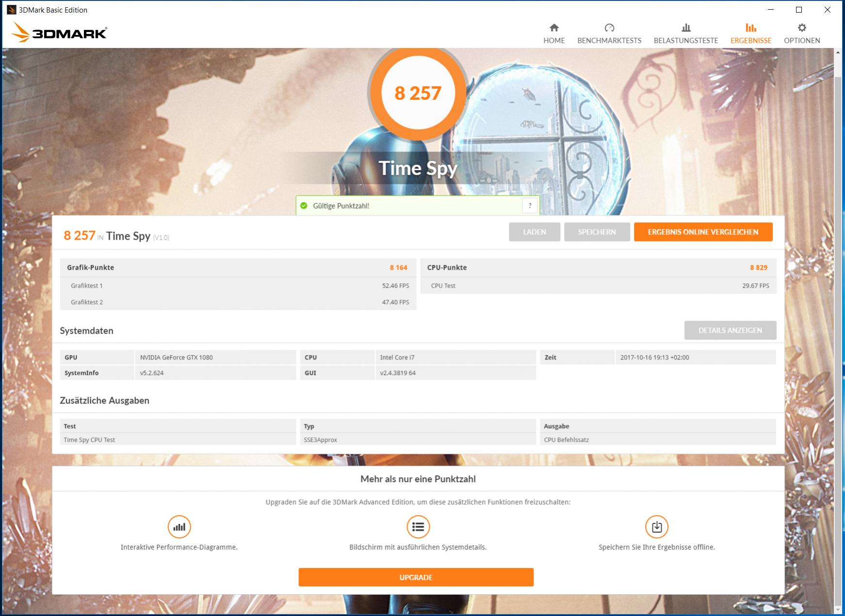The image size is (845, 616).
Task: Click the detailed system info list icon
Action: click(x=418, y=527)
